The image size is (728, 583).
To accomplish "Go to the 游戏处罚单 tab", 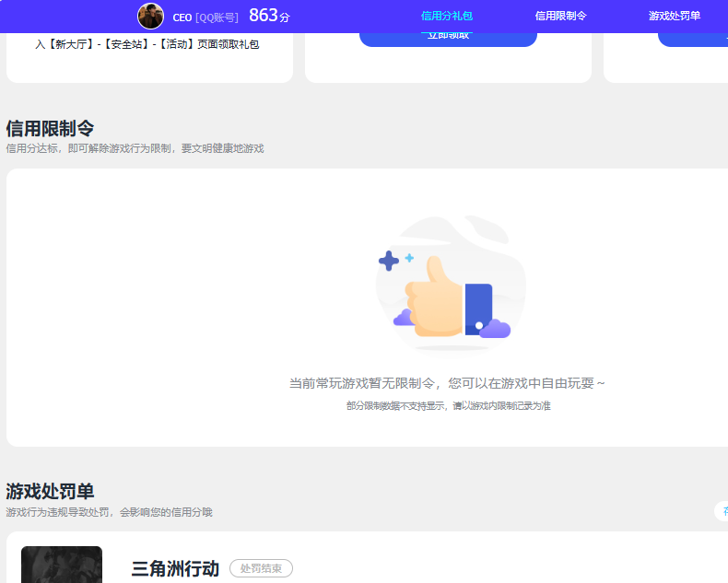I will (x=675, y=16).
